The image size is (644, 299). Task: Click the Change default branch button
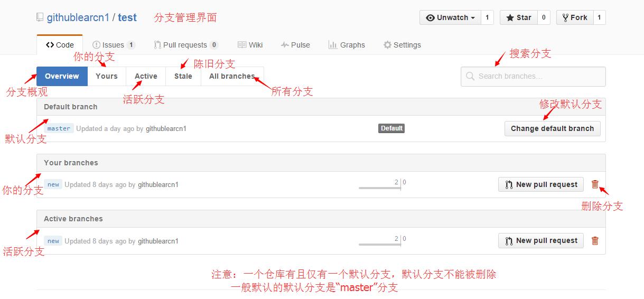click(x=553, y=128)
